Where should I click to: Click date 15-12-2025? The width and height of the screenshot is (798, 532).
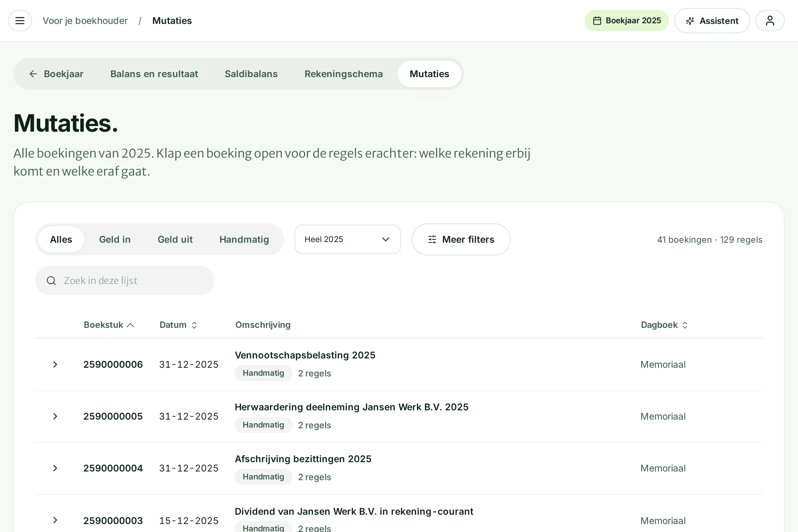coord(189,521)
